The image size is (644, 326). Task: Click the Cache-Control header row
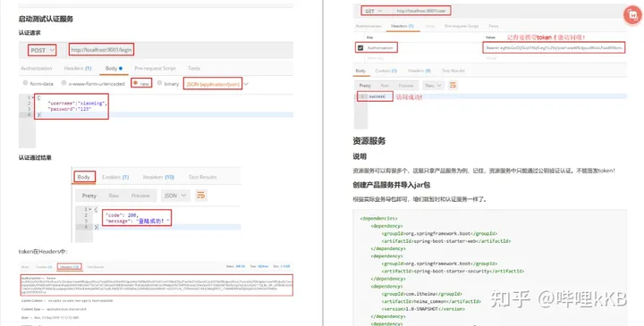[x=67, y=301]
